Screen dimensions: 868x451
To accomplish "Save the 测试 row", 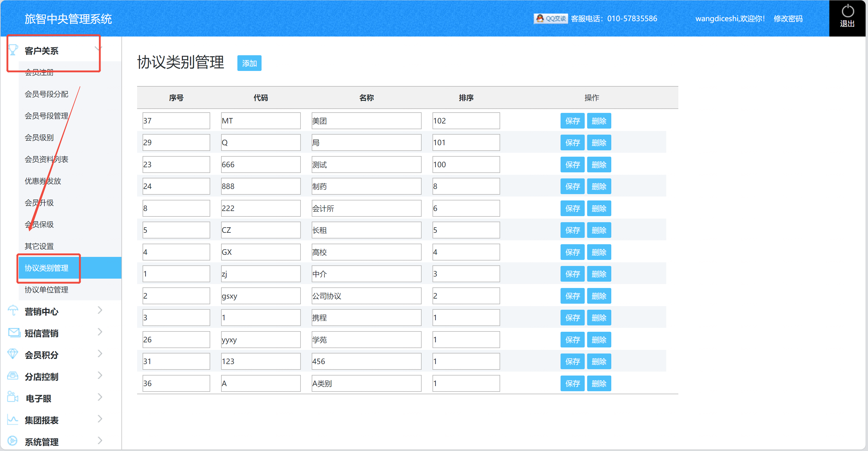I will click(x=573, y=165).
